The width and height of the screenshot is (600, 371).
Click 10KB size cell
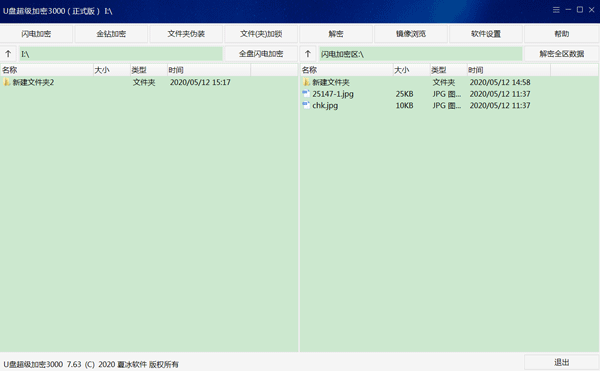404,106
